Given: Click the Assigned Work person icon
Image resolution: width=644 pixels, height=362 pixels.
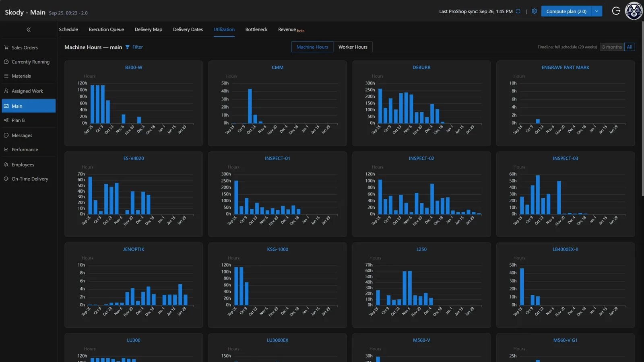Looking at the screenshot, I should 6,91.
